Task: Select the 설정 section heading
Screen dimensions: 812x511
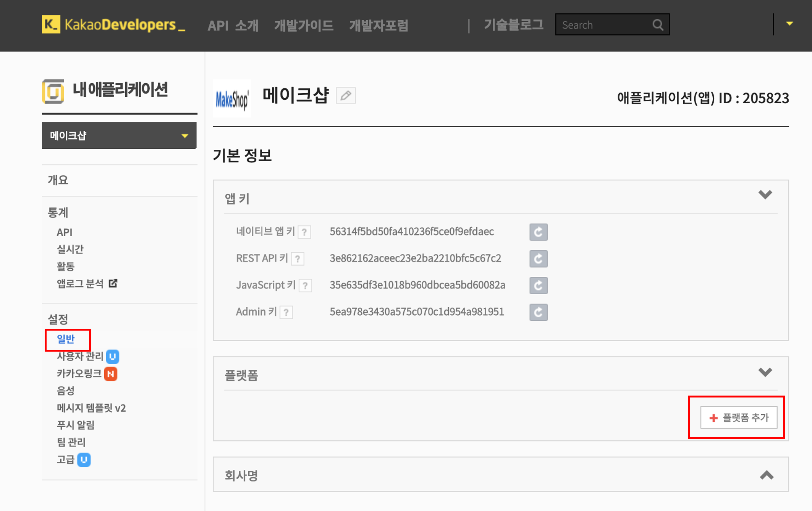Action: pos(58,319)
